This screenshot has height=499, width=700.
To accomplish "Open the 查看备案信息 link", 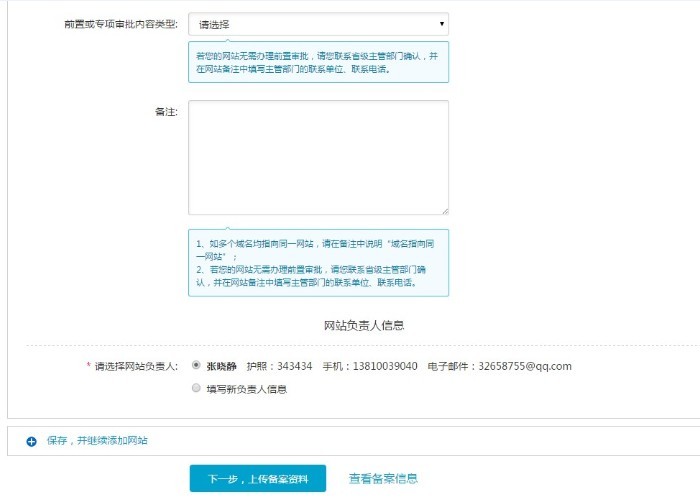I will (x=383, y=479).
